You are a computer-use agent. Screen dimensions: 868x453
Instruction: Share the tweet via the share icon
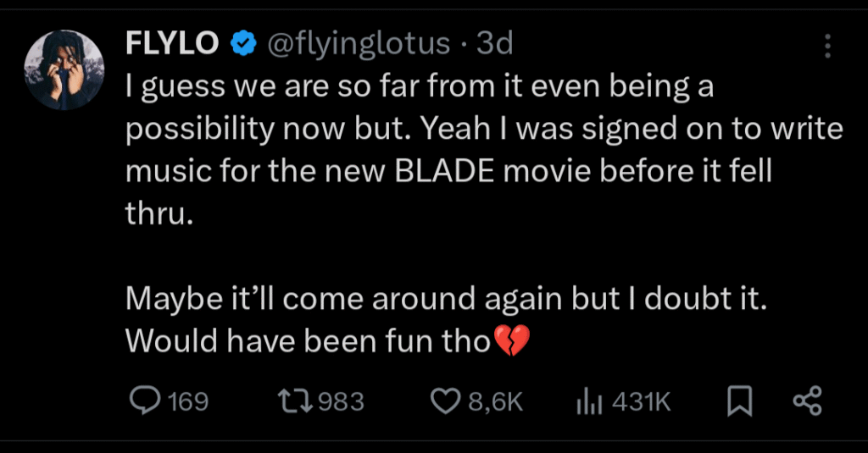[807, 401]
